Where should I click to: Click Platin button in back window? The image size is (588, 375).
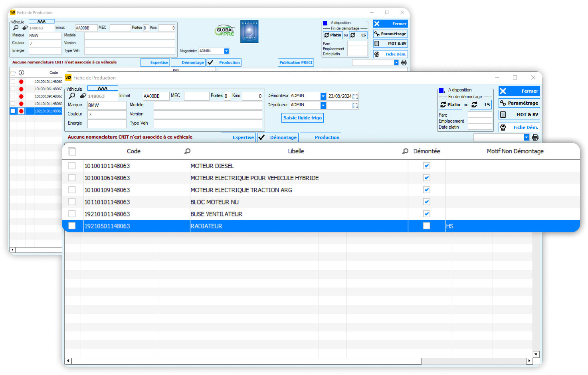coord(333,35)
